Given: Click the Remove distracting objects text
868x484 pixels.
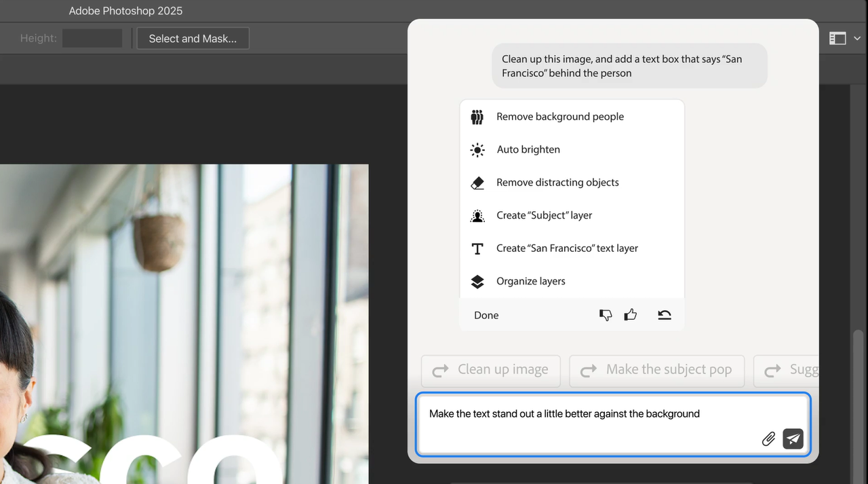Looking at the screenshot, I should (557, 183).
